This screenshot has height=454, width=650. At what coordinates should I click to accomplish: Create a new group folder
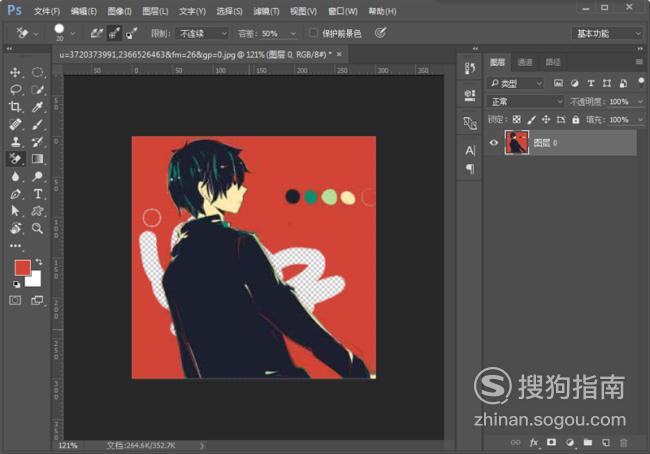point(588,442)
